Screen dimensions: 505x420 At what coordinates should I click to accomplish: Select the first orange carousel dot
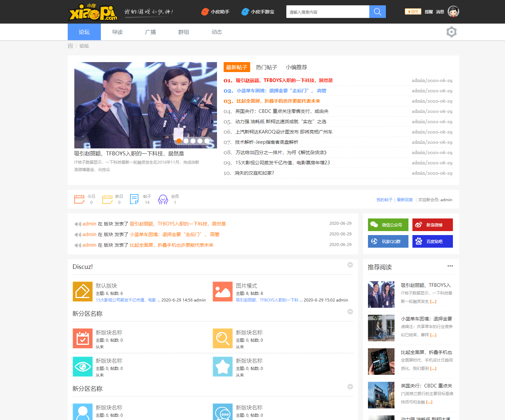click(179, 141)
